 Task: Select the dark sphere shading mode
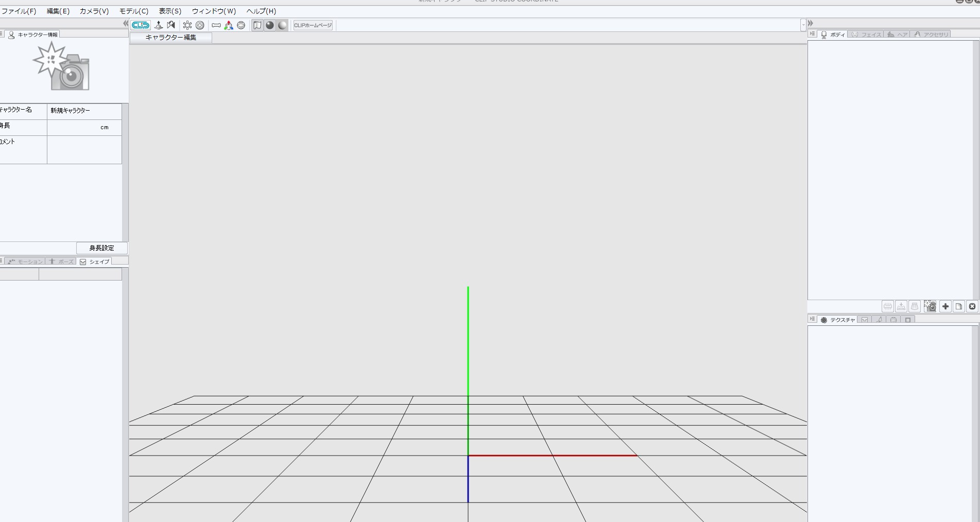[x=270, y=25]
